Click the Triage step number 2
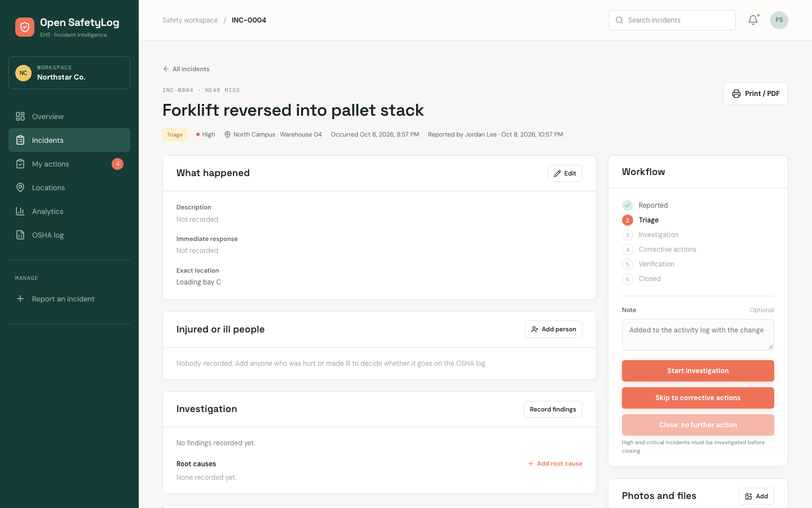 click(627, 220)
